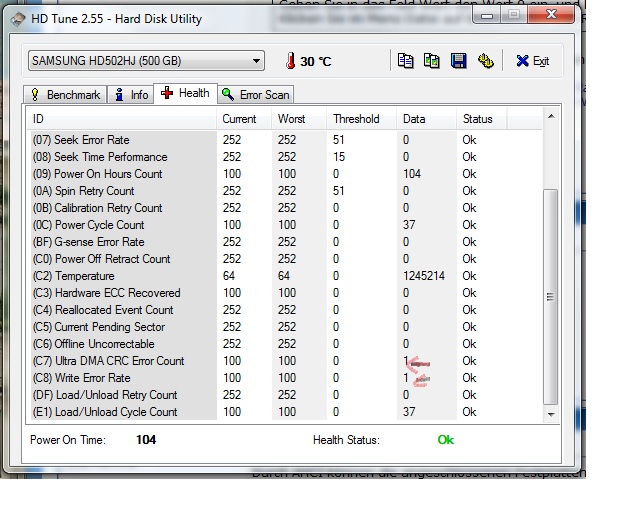The image size is (639, 527).
Task: Select the (C2) Temperature row
Action: tap(284, 276)
